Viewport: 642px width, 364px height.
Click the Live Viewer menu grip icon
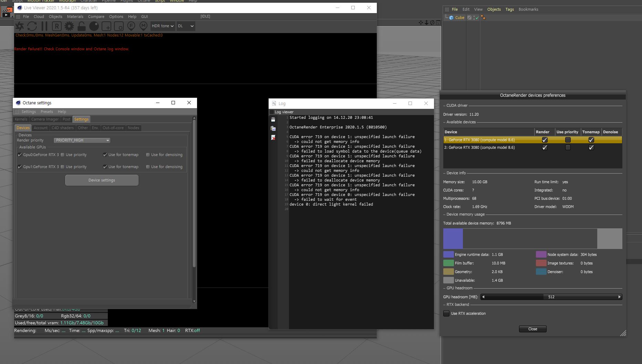pos(18,17)
